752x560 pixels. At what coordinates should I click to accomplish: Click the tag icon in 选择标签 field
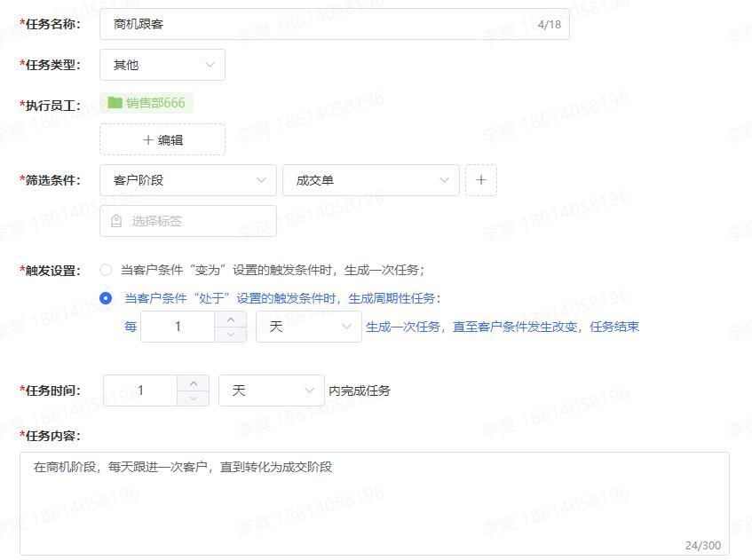coord(116,221)
